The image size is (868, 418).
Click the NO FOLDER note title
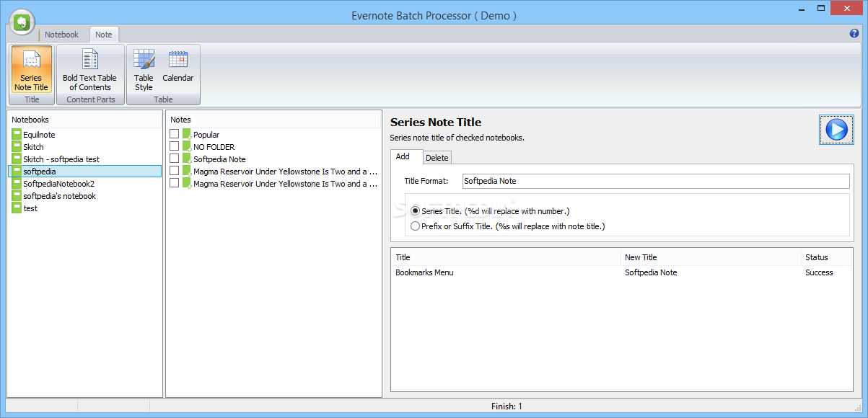point(214,147)
